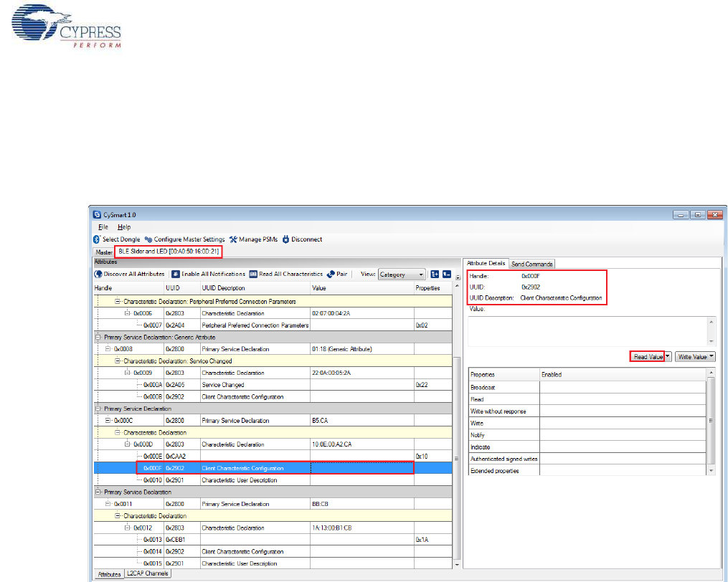Image resolution: width=728 pixels, height=582 pixels.
Task: Click the Pair toolbar icon
Action: [x=331, y=275]
